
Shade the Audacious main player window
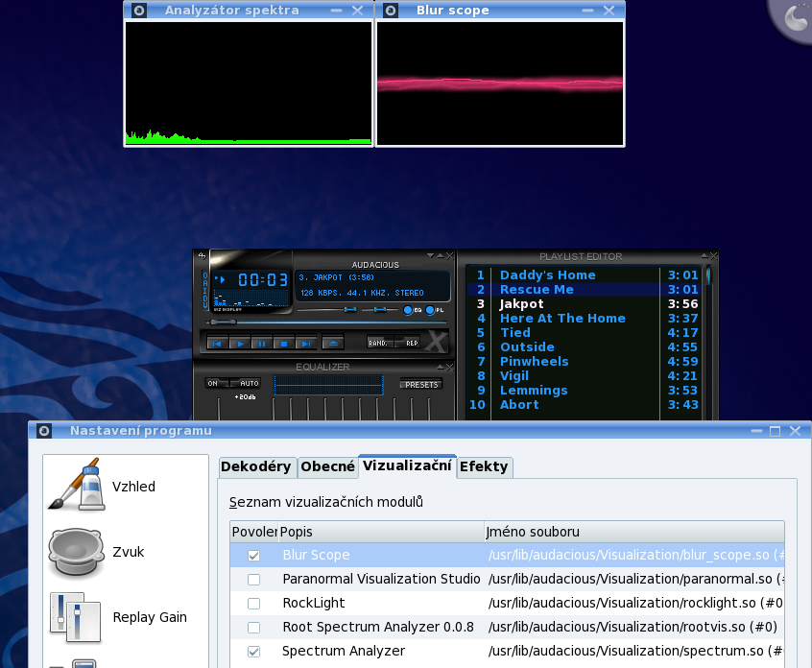coord(441,256)
